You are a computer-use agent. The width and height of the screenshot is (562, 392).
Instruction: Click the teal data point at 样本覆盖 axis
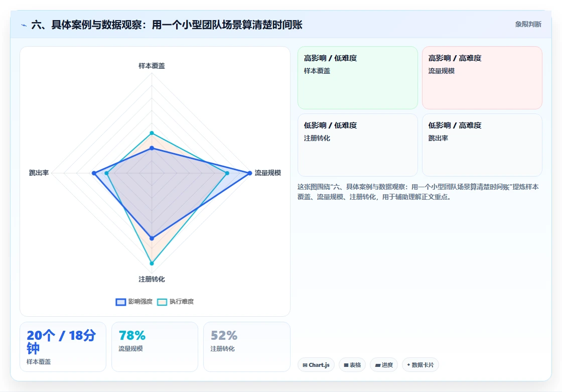(x=152, y=133)
